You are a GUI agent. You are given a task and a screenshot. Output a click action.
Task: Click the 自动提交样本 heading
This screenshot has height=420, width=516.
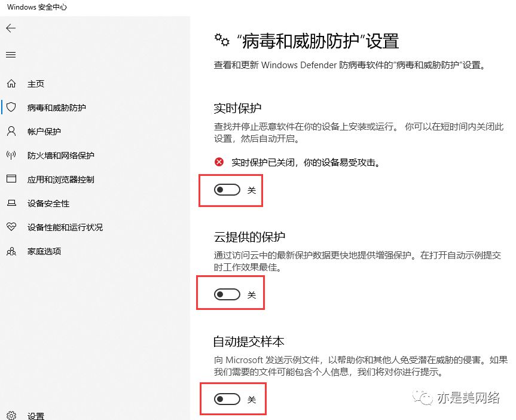click(249, 341)
